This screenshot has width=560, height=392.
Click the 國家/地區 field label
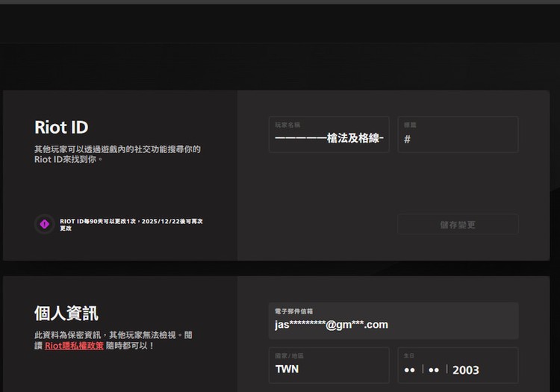pos(289,356)
